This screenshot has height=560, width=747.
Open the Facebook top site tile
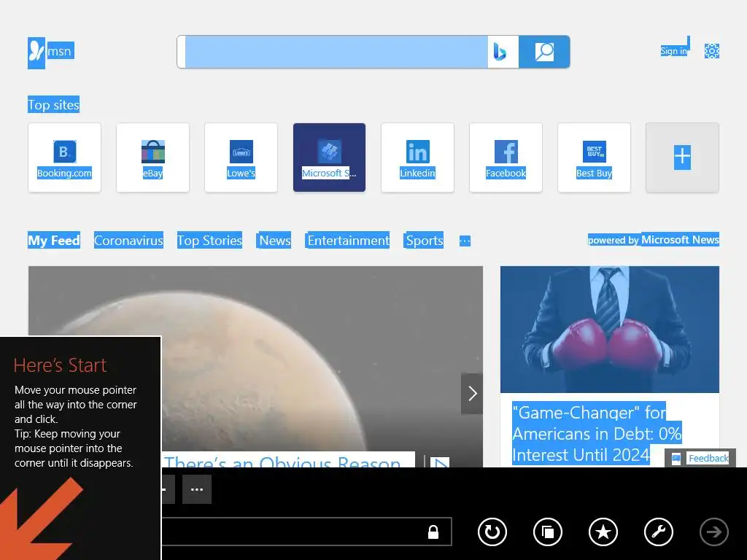(506, 157)
